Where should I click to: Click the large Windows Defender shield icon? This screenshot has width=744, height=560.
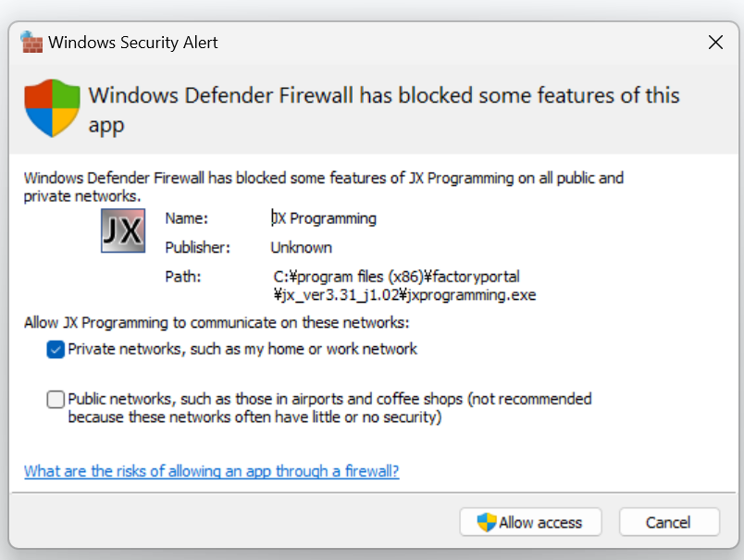pos(52,108)
